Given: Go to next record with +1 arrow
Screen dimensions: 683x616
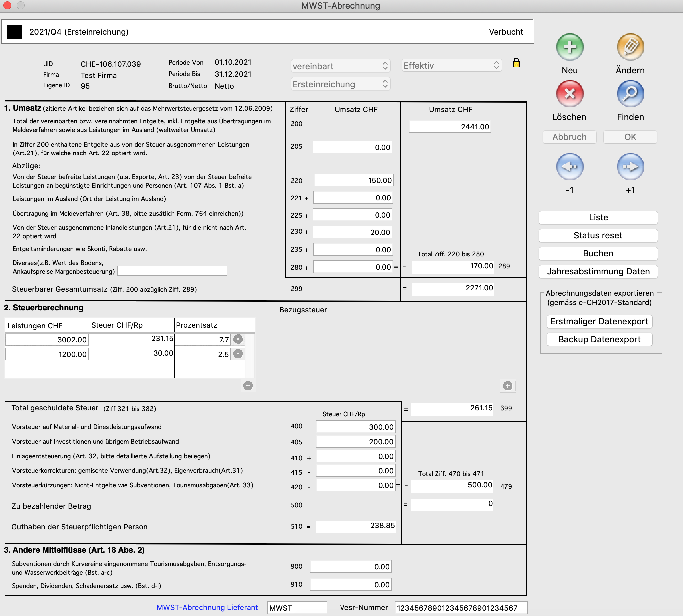Looking at the screenshot, I should (x=630, y=167).
